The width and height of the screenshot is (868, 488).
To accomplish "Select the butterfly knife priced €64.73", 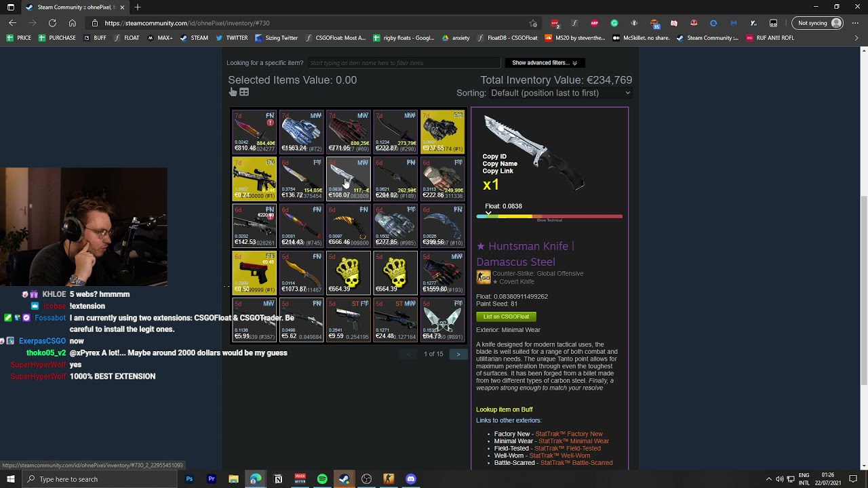I will click(x=442, y=320).
